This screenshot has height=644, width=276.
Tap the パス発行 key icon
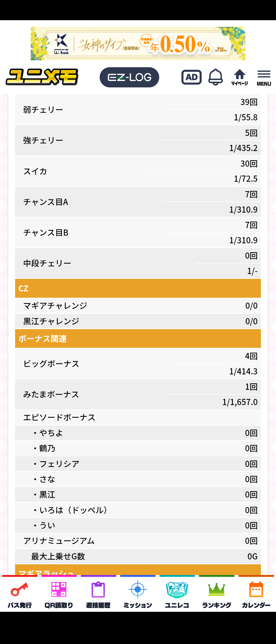coord(20,594)
